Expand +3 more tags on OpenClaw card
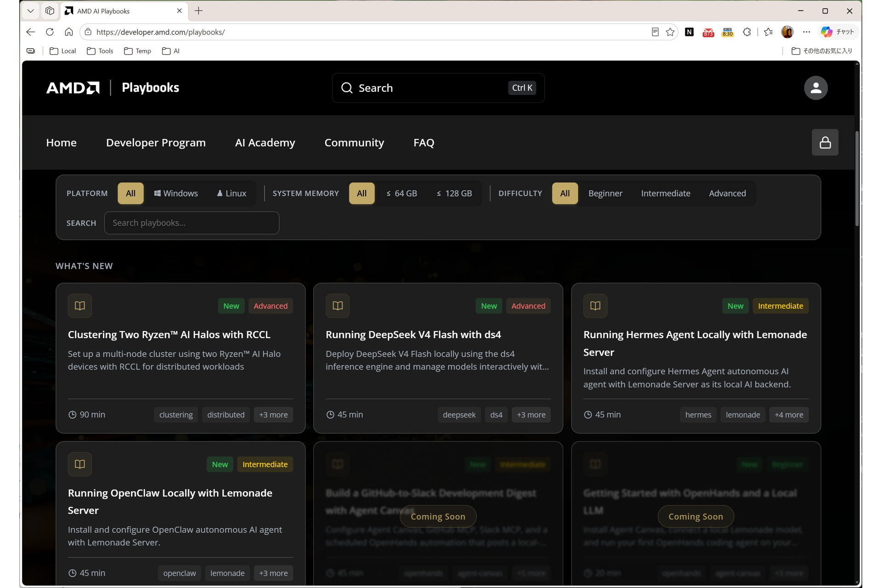This screenshot has width=882, height=588. point(273,573)
